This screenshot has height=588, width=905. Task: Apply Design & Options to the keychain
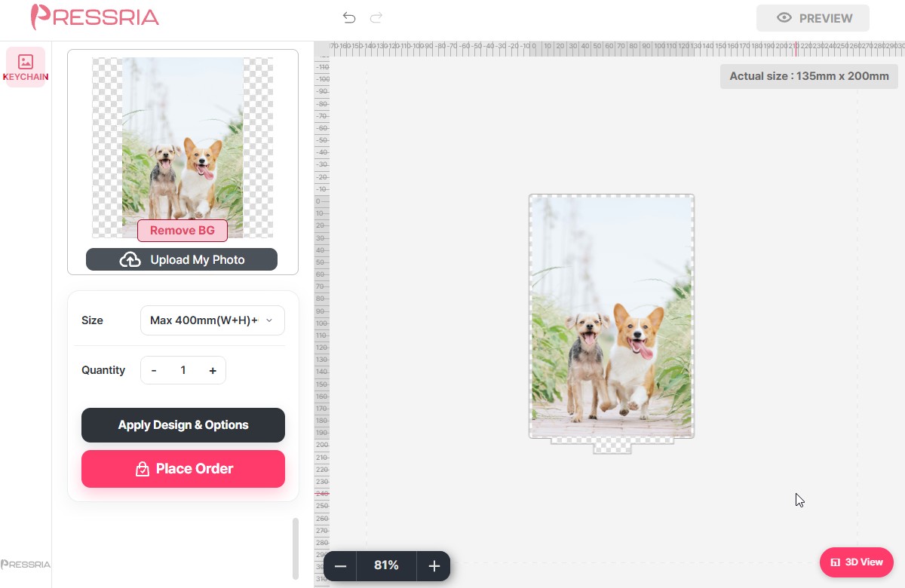point(183,425)
